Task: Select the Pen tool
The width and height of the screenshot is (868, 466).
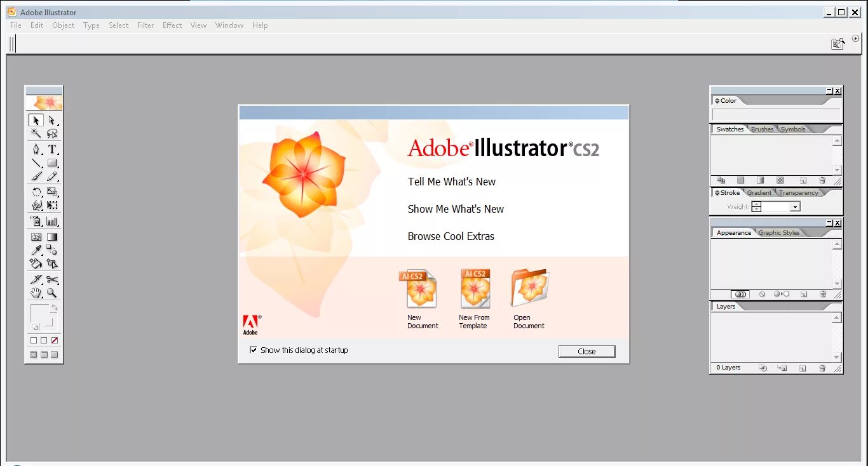Action: (36, 149)
